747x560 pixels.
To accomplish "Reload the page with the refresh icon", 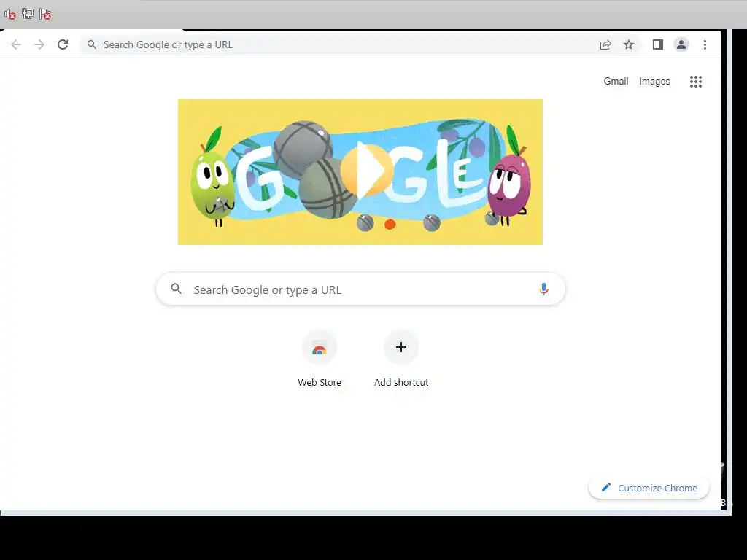I will 63,44.
